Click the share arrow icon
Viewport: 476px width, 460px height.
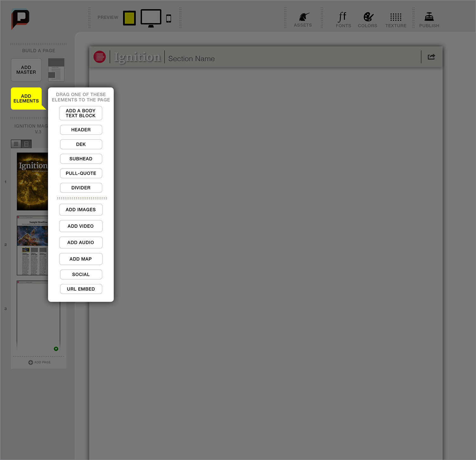(432, 57)
